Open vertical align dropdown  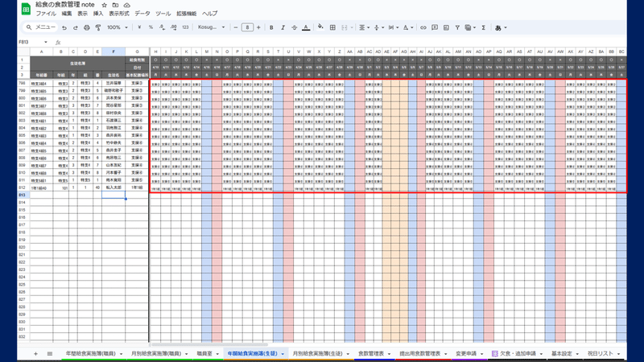(x=378, y=27)
